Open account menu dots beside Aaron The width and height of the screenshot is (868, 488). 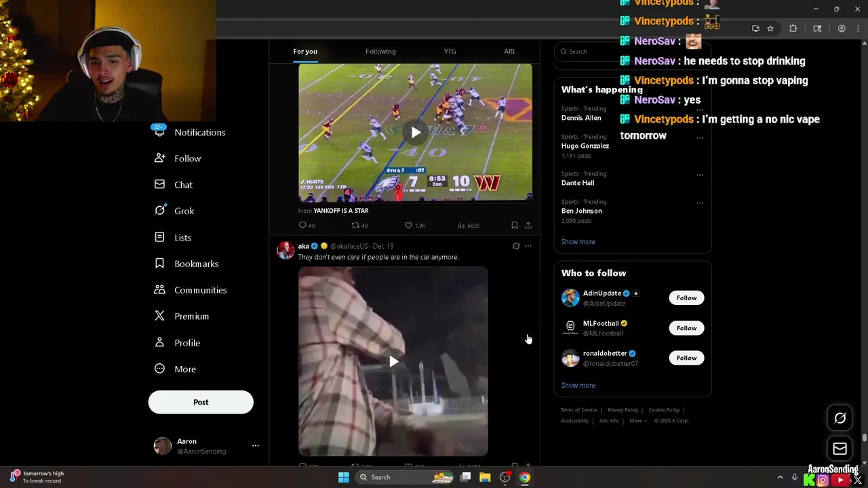[255, 446]
